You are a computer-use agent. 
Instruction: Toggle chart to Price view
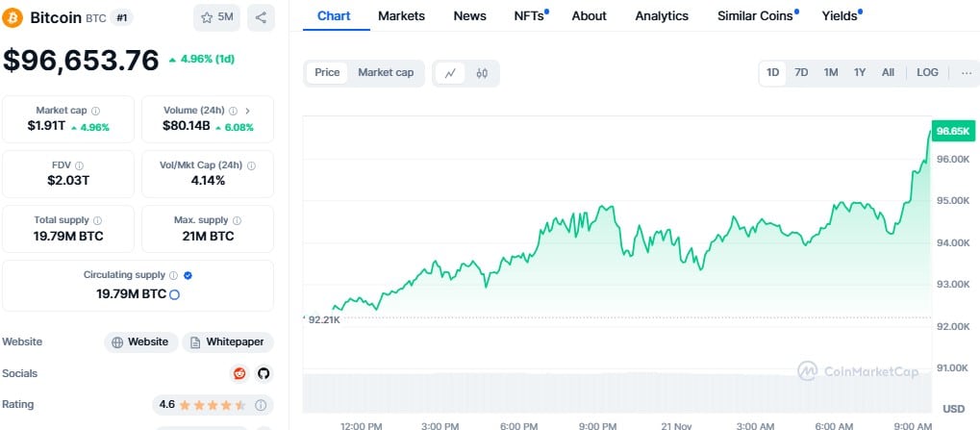(327, 72)
